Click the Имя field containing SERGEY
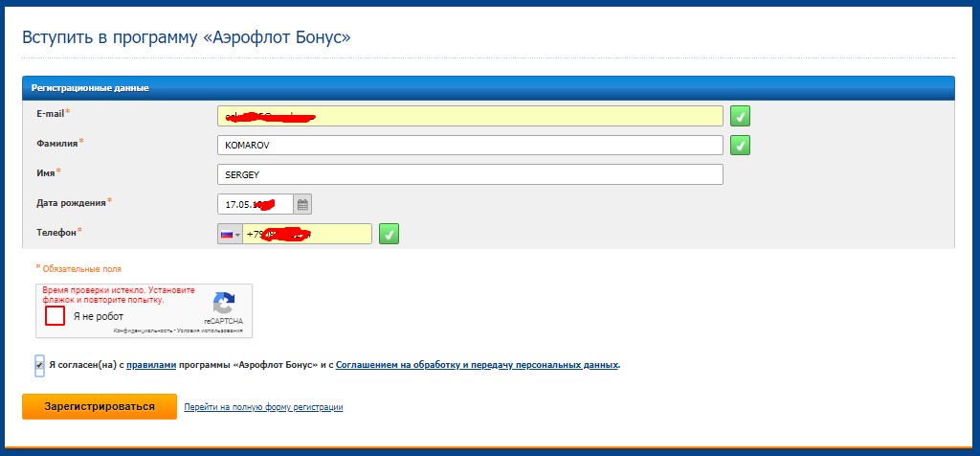The height and width of the screenshot is (456, 980). click(469, 174)
